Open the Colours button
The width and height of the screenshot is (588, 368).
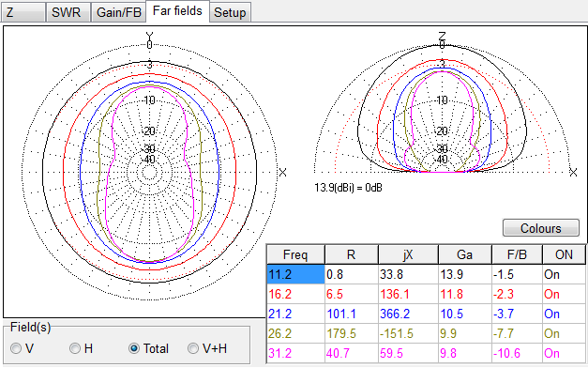(541, 228)
